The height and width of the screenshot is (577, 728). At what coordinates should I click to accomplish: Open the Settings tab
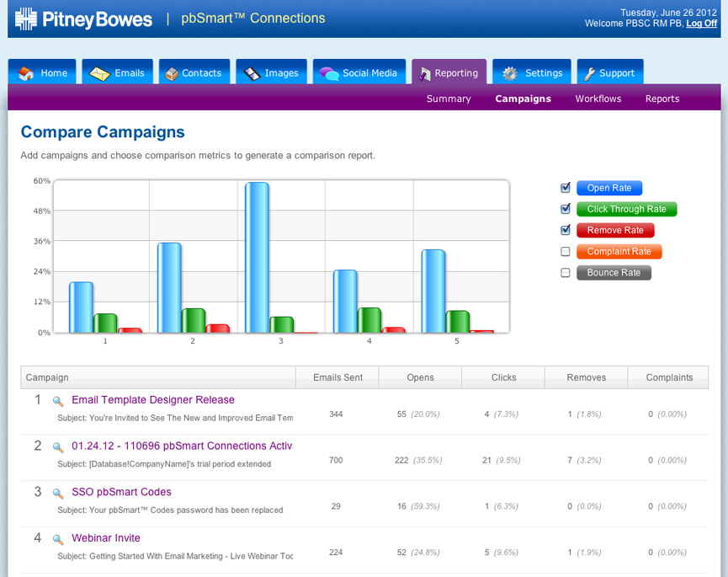(532, 72)
